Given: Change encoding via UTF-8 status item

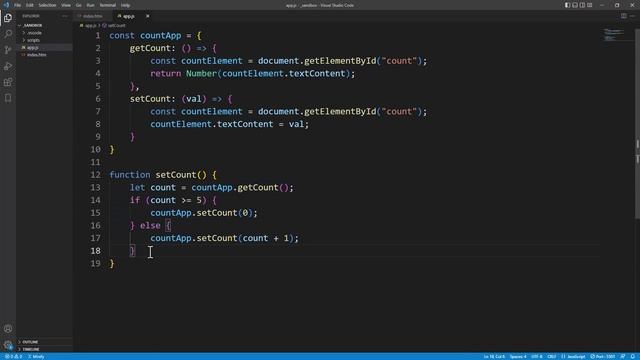Looking at the screenshot, I should tap(537, 356).
